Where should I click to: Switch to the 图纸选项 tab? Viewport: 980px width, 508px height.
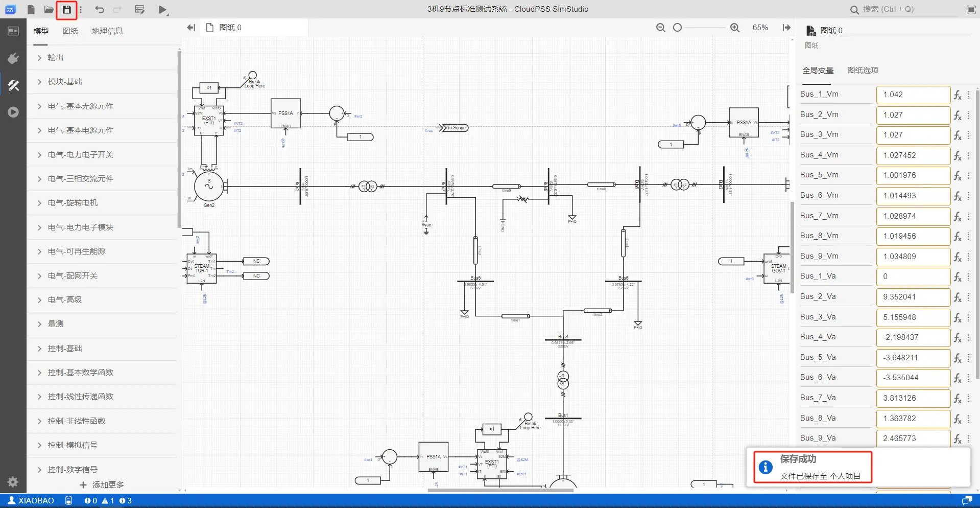click(863, 71)
